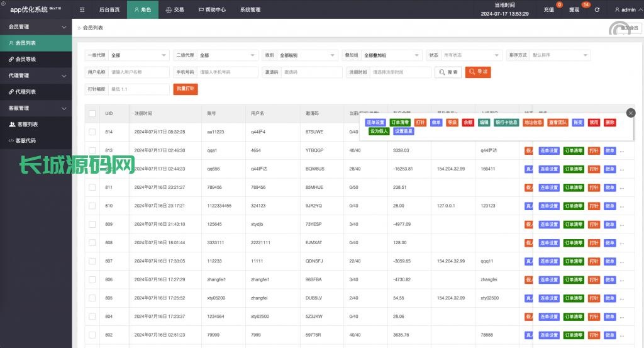This screenshot has width=644, height=348.
Task: Open 客服代码 via its code icon
Action: pyautogui.click(x=11, y=140)
